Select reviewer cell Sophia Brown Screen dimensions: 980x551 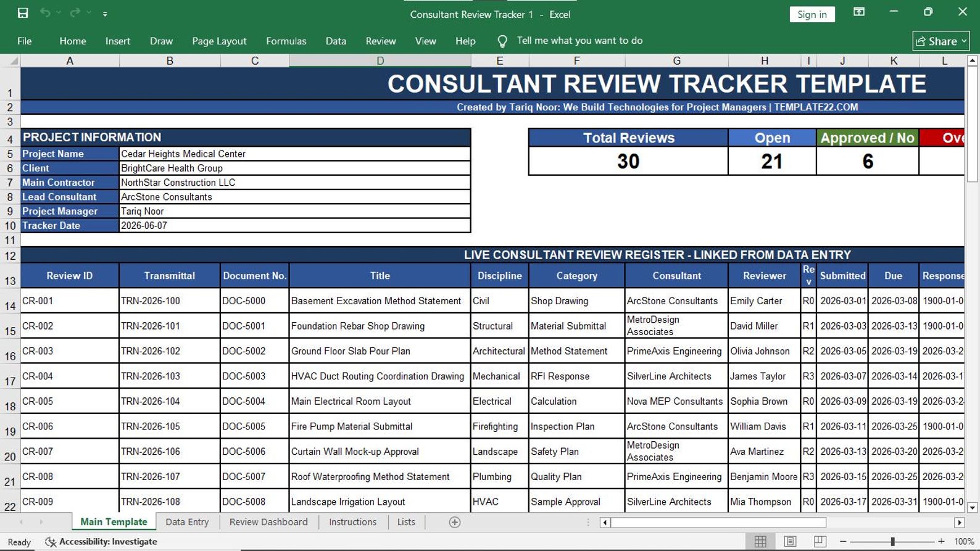coord(764,401)
